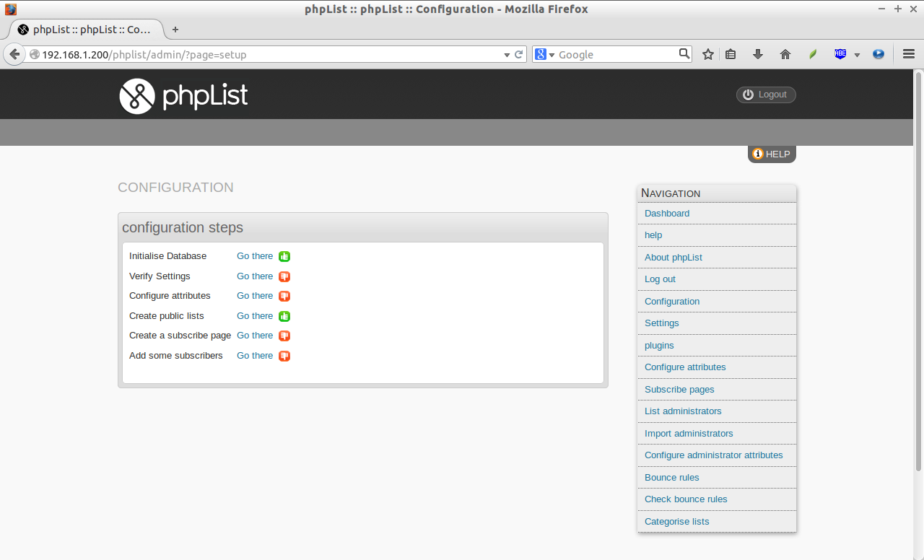This screenshot has height=560, width=924.
Task: Click the Firefox back arrow button
Action: coord(14,54)
